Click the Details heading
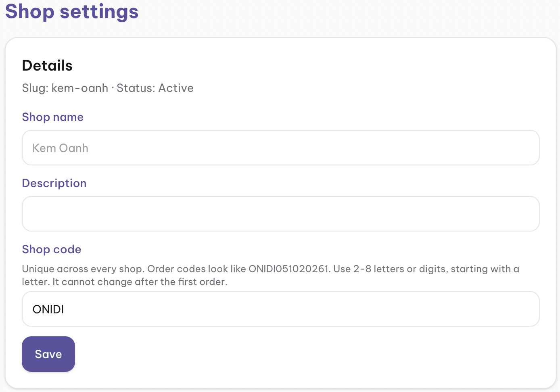Screen dimensions: 560x392 (47, 65)
